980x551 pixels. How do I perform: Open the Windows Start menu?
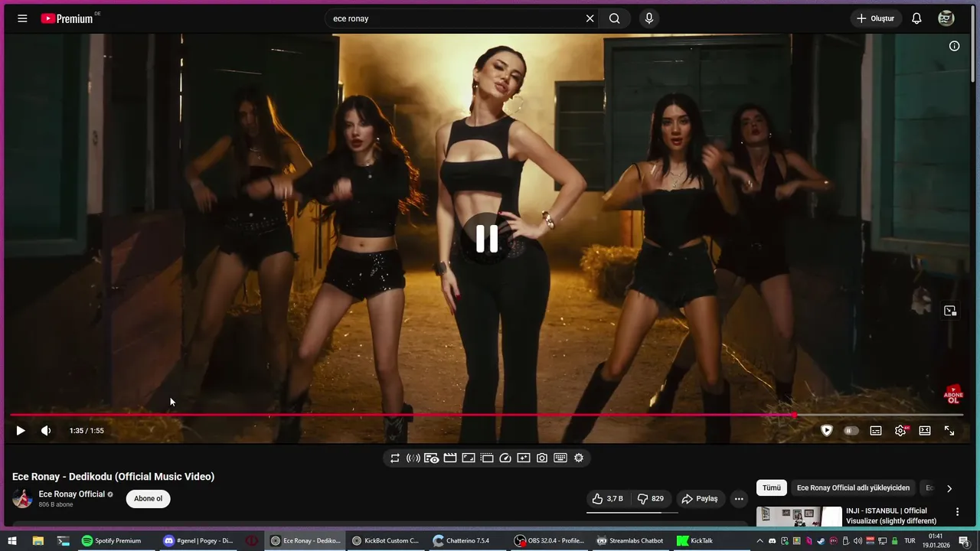[x=12, y=540]
